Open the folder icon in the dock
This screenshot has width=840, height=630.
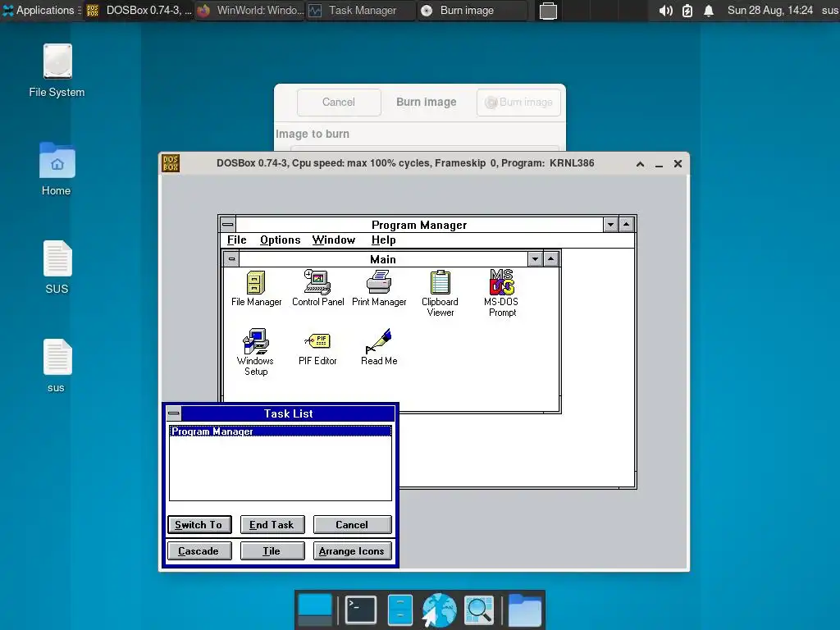point(524,609)
